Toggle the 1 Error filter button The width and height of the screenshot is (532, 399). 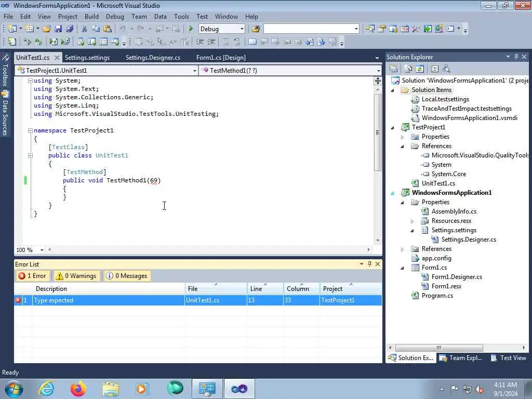(x=33, y=276)
